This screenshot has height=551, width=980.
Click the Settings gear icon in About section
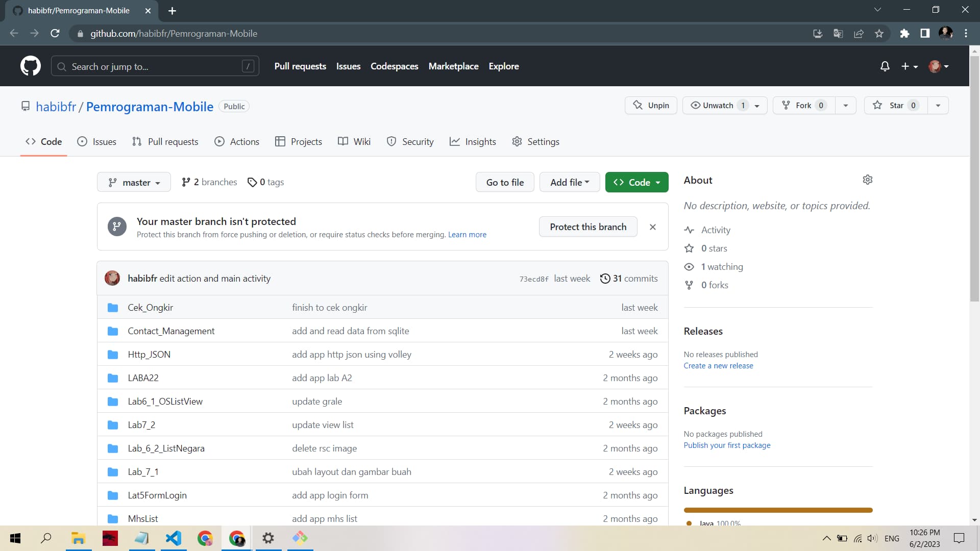click(868, 180)
